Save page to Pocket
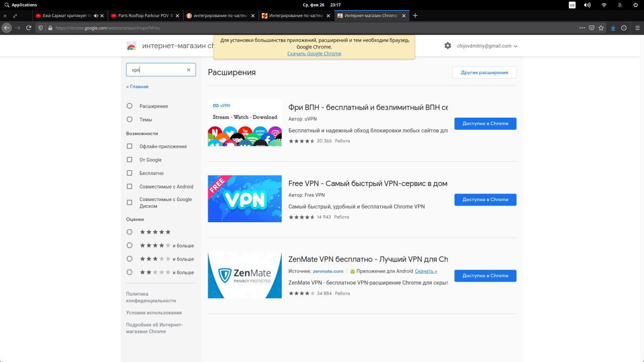644x362 pixels. click(x=592, y=28)
